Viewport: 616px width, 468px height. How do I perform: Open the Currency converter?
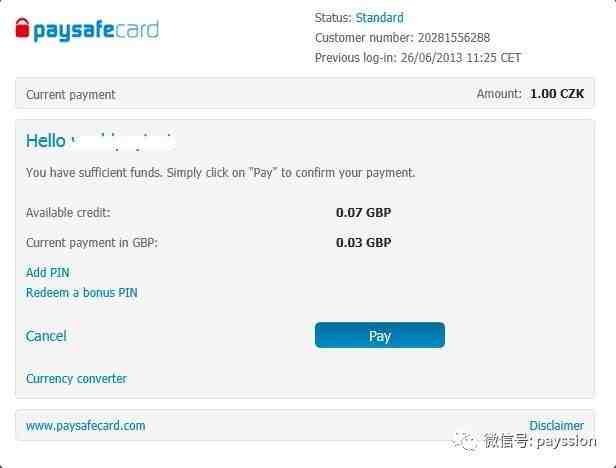(x=76, y=378)
